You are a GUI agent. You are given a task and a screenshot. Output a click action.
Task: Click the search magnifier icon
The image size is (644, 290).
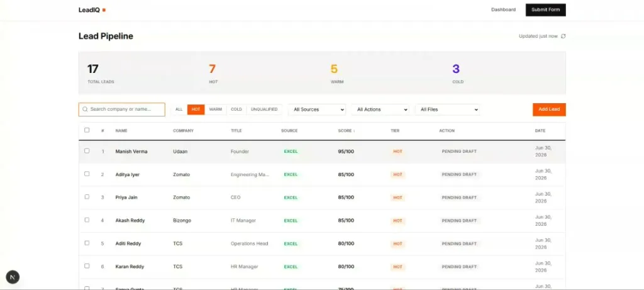click(x=85, y=109)
